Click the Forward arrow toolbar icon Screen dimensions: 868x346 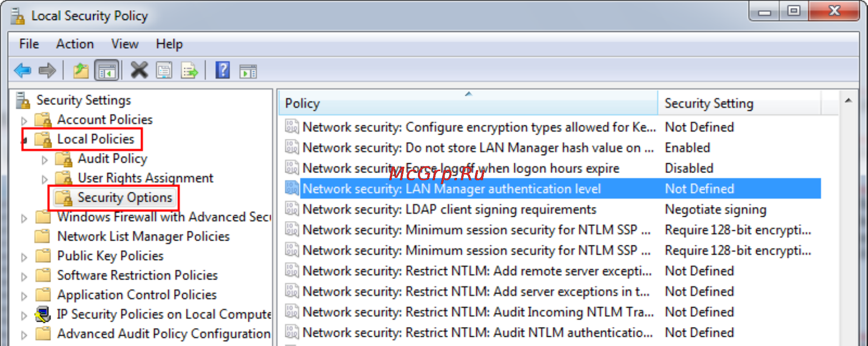click(47, 71)
